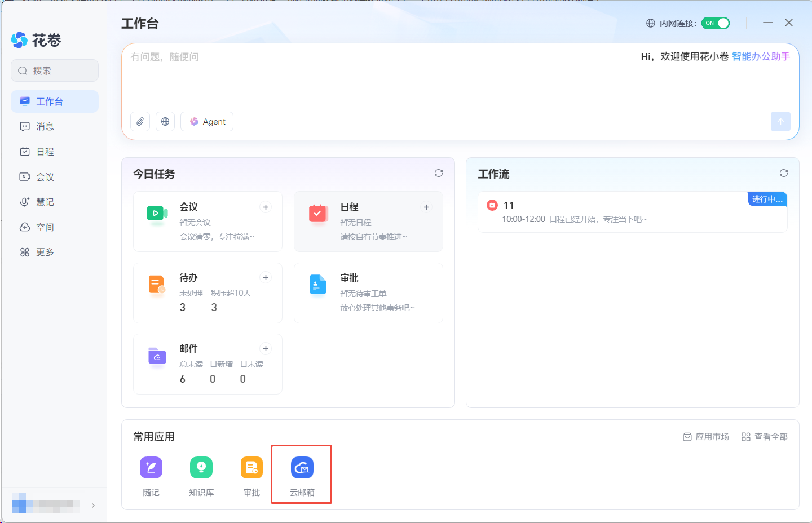This screenshot has height=523, width=812.
Task: Switch to 日程 in the sidebar
Action: (45, 152)
